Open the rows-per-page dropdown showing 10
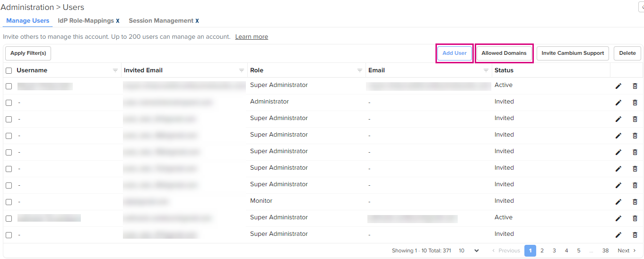 coord(469,250)
